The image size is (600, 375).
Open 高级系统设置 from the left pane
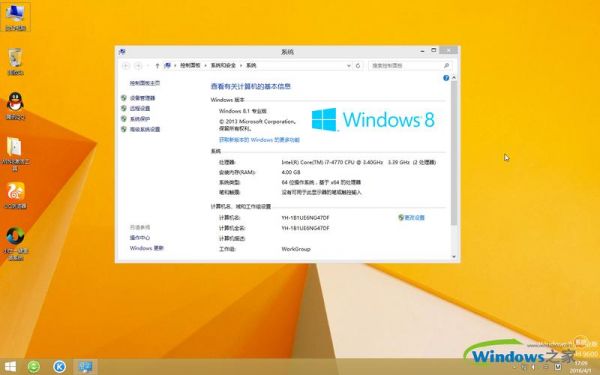[145, 129]
